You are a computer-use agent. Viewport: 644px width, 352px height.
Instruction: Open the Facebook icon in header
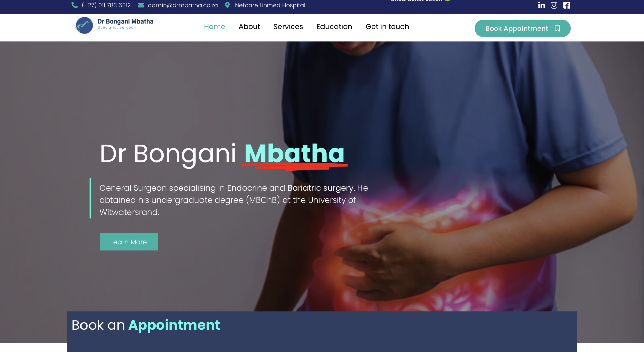(567, 5)
